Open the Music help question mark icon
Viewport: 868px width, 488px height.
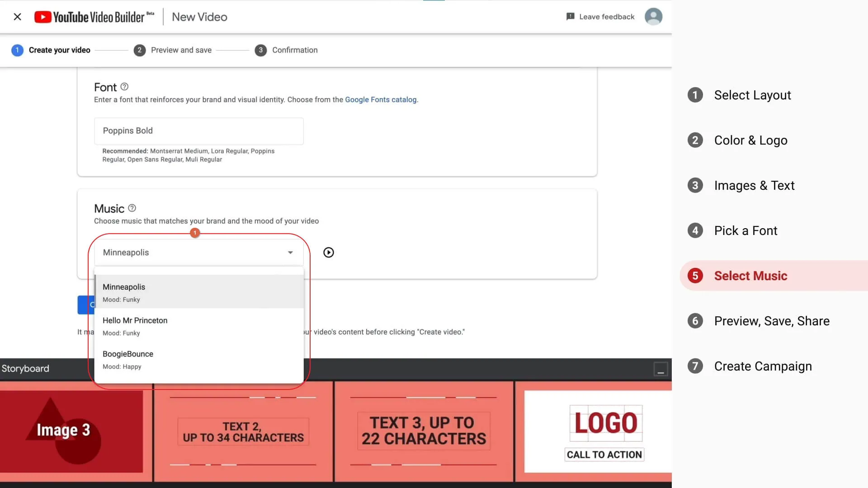(x=132, y=208)
